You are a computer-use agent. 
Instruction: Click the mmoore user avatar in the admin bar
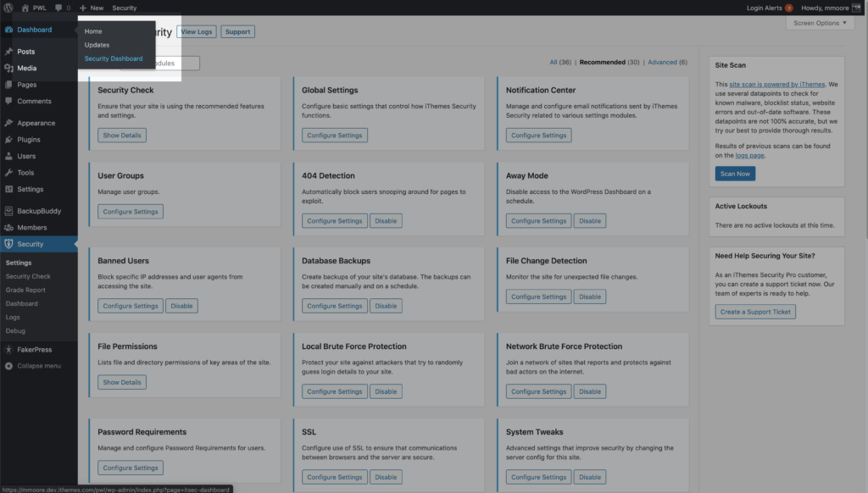tap(856, 8)
